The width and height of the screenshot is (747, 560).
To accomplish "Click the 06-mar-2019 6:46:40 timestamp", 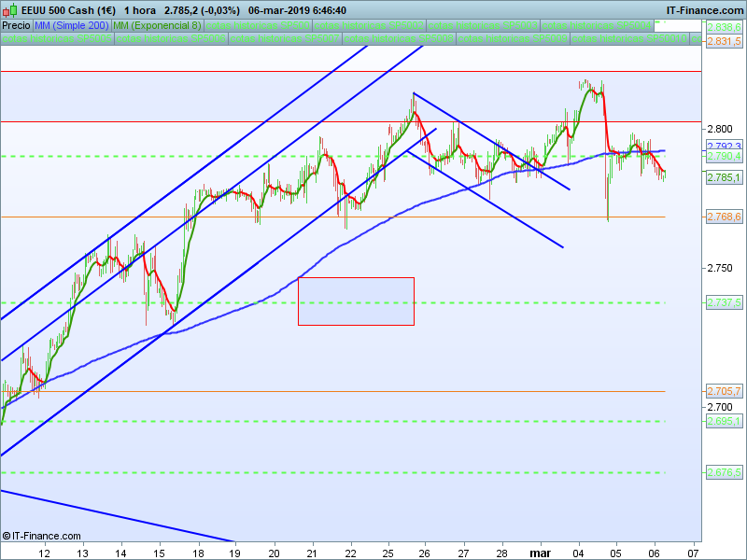I will coord(297,10).
